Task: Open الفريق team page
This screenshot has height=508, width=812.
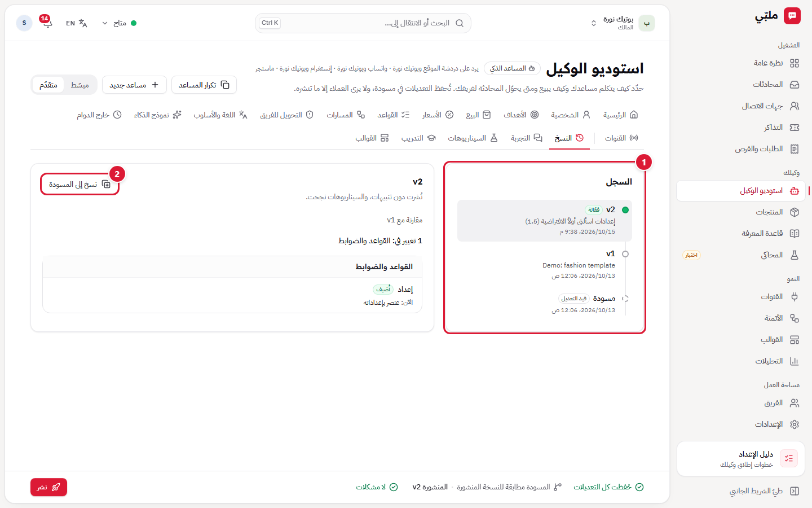Action: [x=740, y=403]
